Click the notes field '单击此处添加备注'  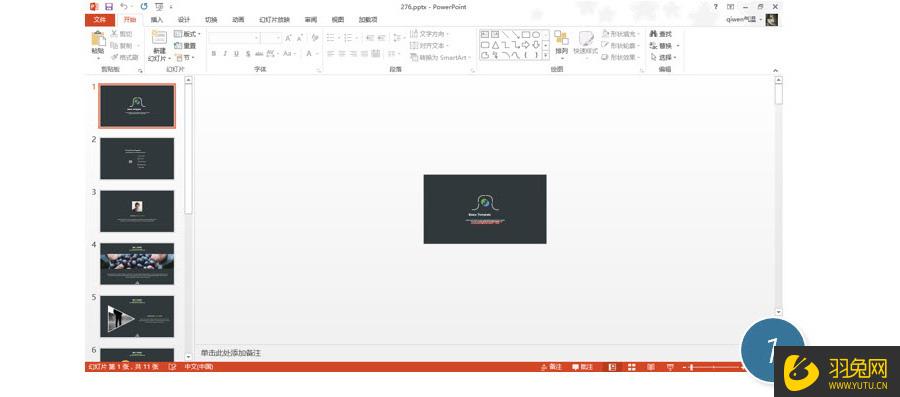(x=231, y=353)
